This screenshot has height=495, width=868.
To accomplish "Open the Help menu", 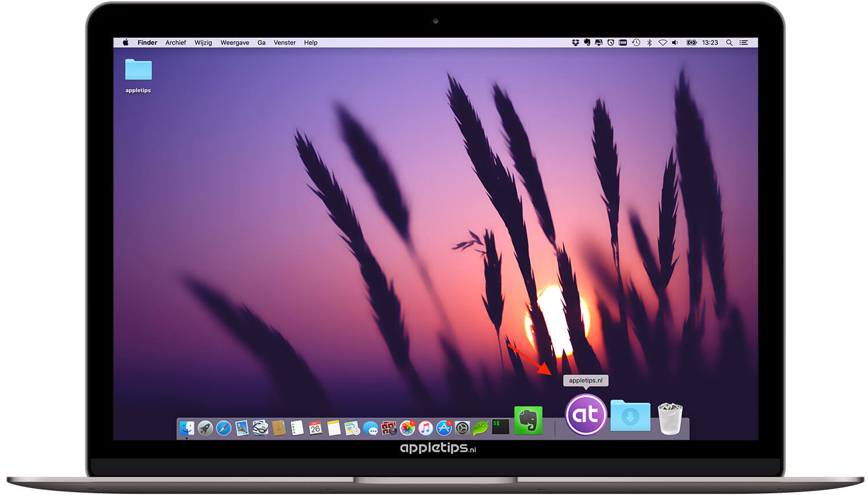I will click(311, 43).
